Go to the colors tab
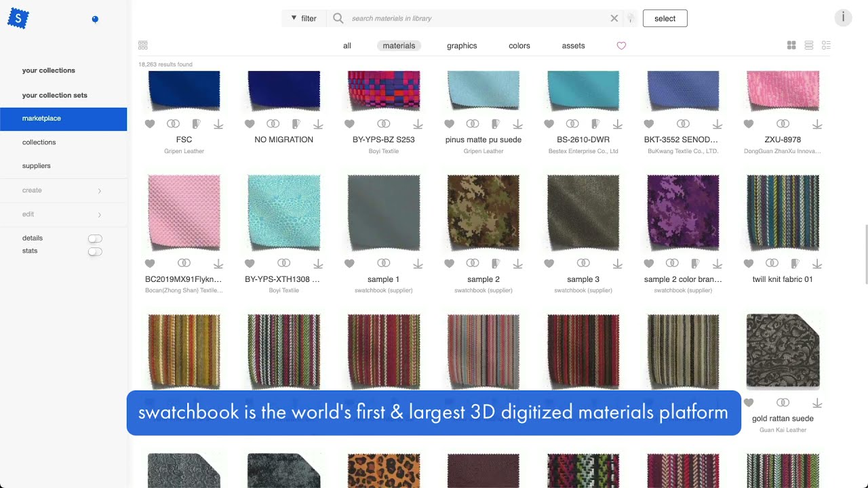 519,46
